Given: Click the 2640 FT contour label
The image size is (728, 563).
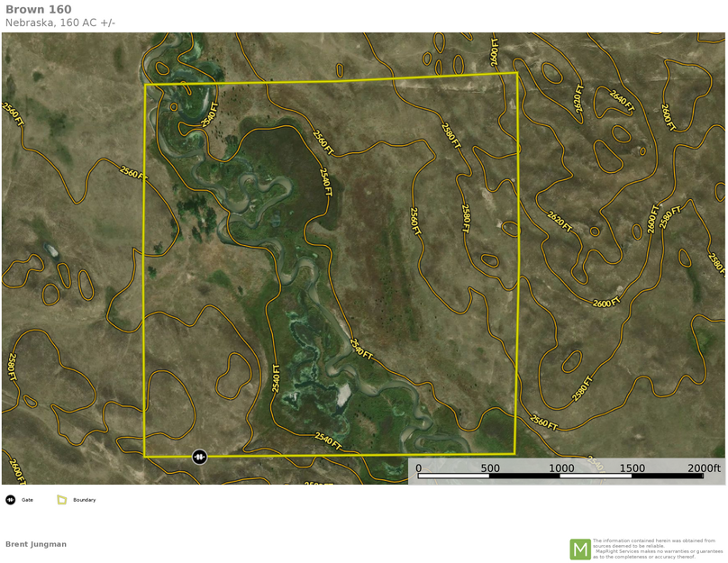Looking at the screenshot, I should 622,99.
